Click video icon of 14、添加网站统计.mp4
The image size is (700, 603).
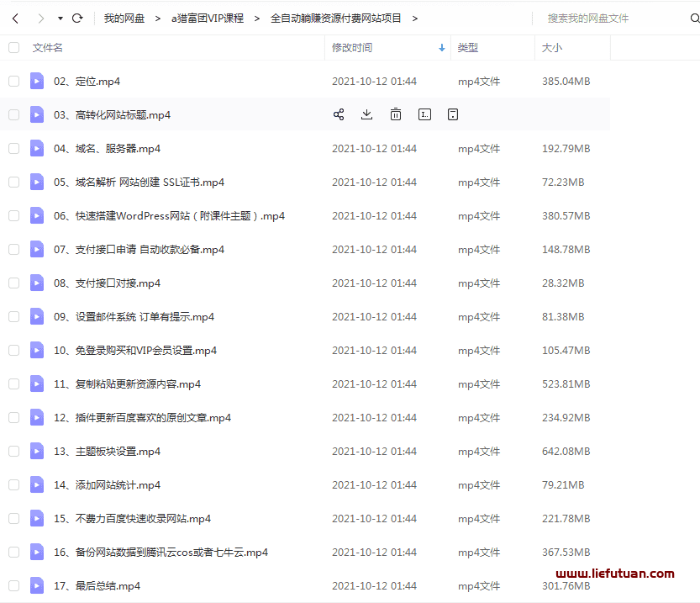(x=37, y=484)
